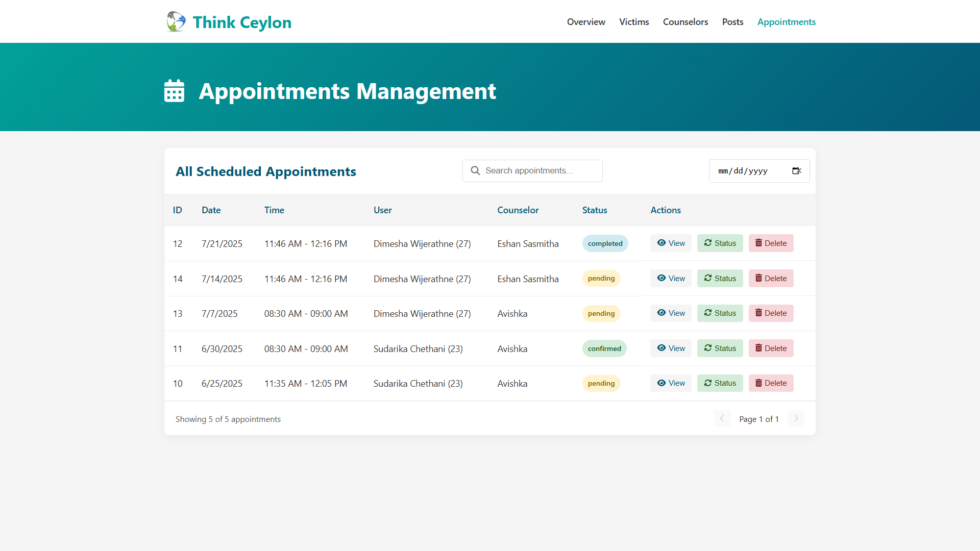Screen dimensions: 980x551
Task: Click 'All Scheduled Appointments' heading
Action: (x=266, y=171)
